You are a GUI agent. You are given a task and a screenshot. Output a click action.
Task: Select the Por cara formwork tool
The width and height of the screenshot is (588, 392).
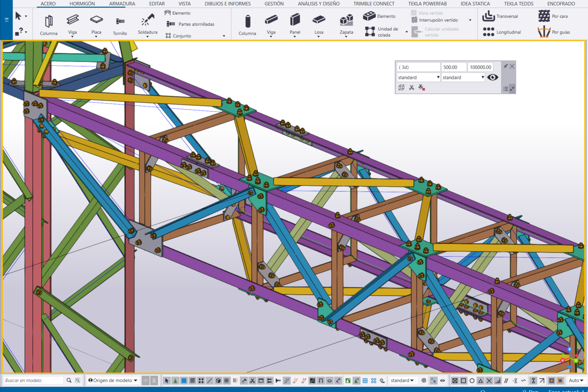point(553,16)
